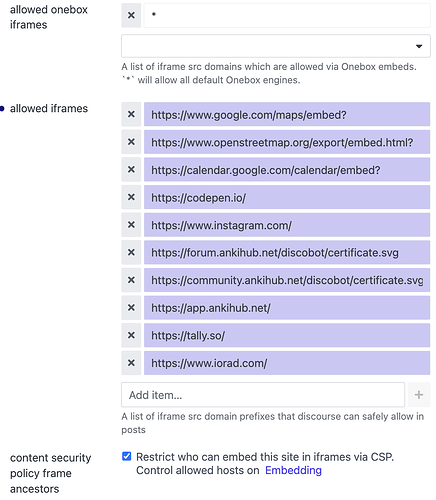Delete the www.iorad.com iframe entry
This screenshot has height=500, width=436.
[x=131, y=363]
